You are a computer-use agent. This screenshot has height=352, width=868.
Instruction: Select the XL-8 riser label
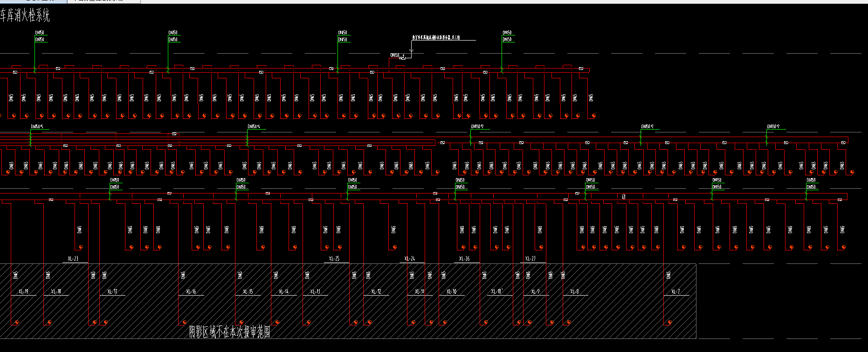coord(574,292)
